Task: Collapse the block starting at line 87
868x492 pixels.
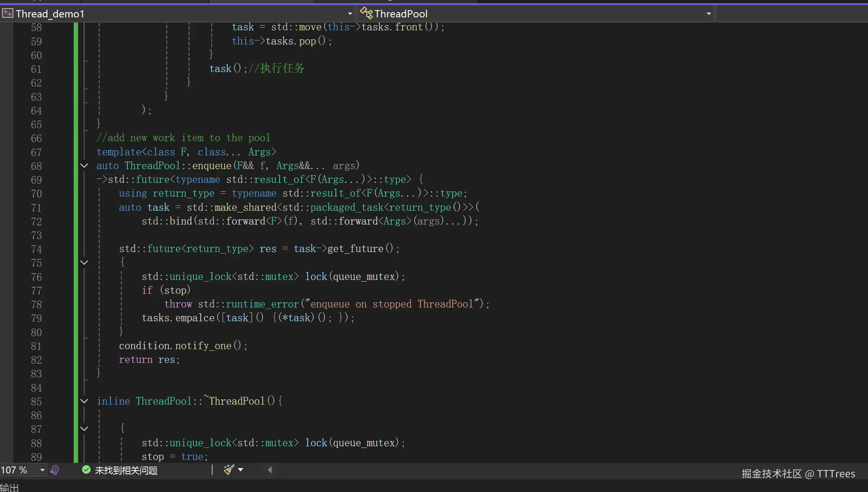Action: [x=84, y=429]
